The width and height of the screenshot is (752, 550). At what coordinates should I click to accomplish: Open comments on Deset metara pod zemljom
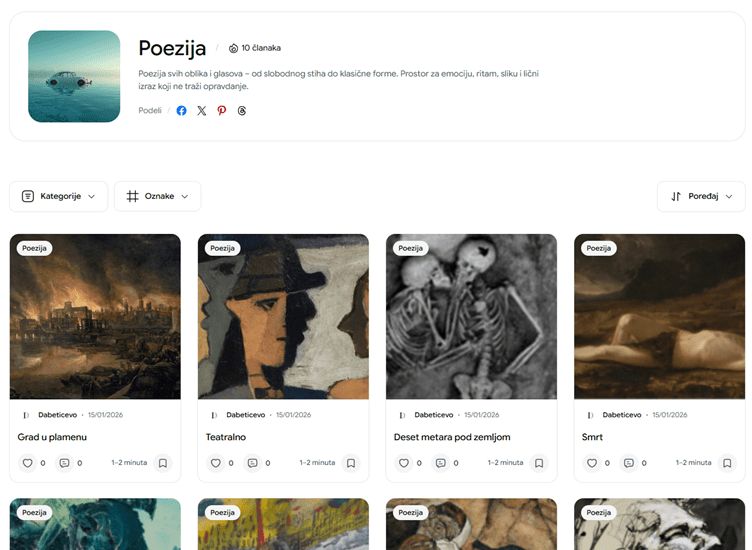click(x=440, y=463)
